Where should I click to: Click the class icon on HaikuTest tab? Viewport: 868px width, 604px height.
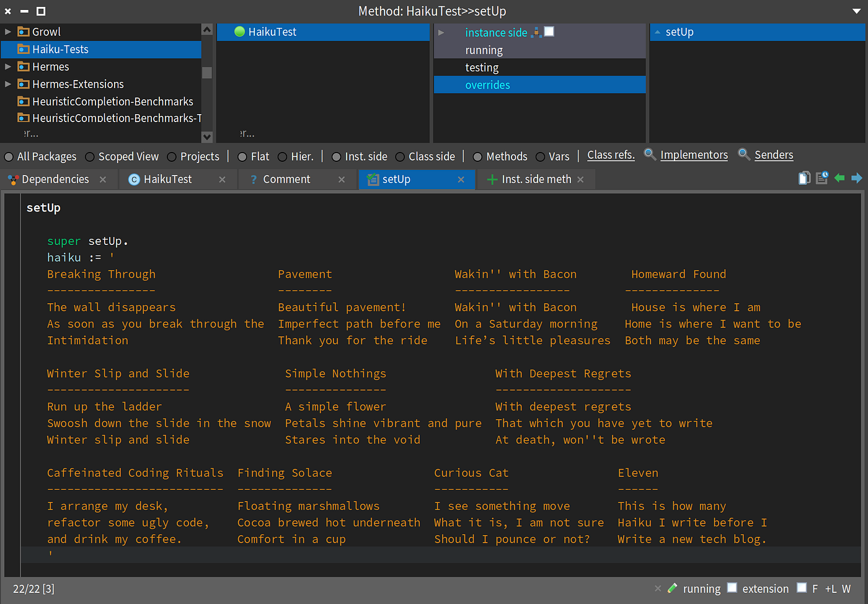tap(134, 180)
